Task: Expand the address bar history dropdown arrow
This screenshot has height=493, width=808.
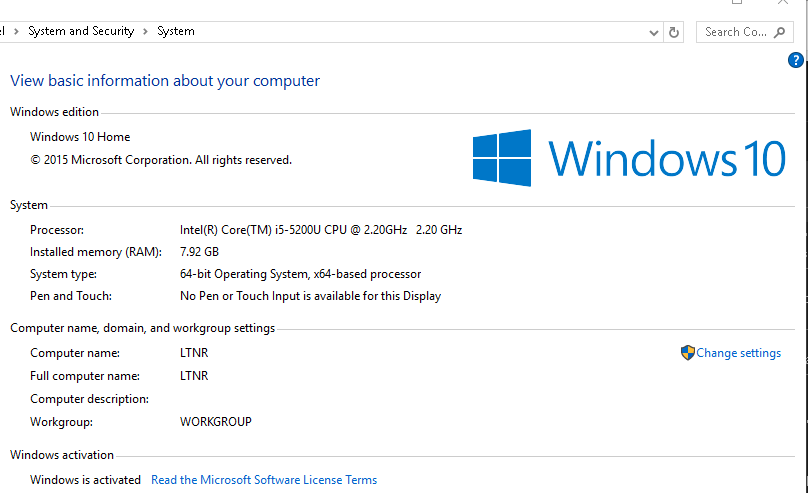Action: [x=653, y=32]
